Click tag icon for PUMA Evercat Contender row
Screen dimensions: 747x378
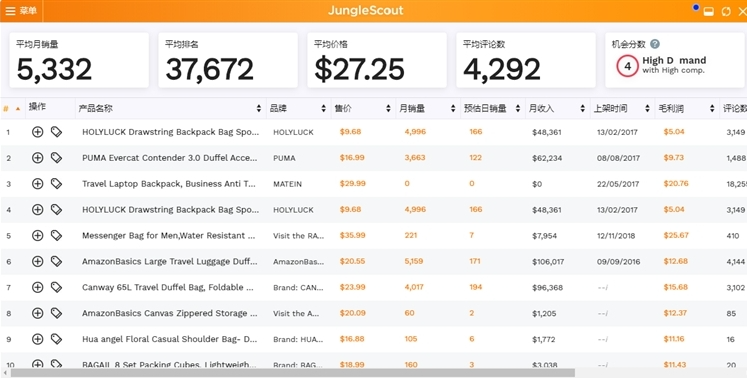point(56,158)
